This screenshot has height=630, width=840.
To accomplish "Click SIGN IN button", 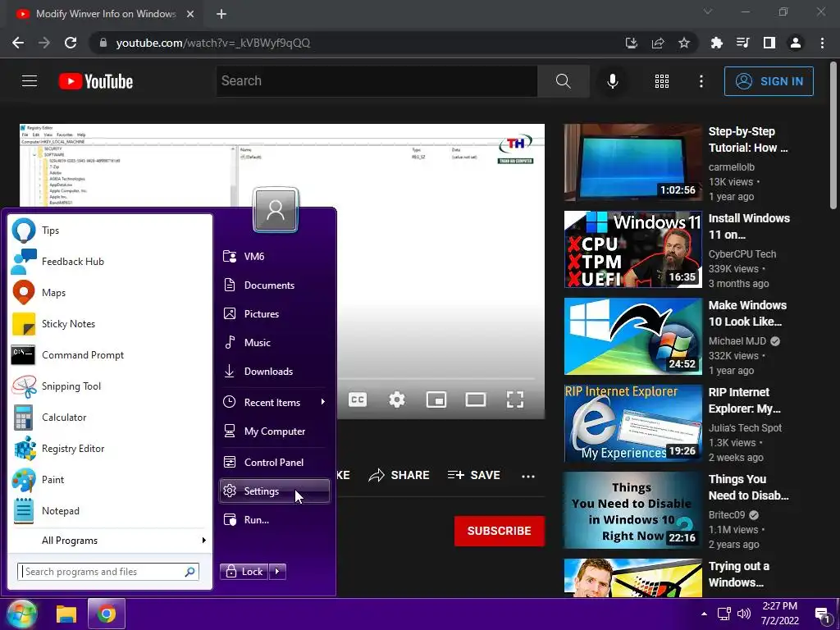I will click(769, 81).
